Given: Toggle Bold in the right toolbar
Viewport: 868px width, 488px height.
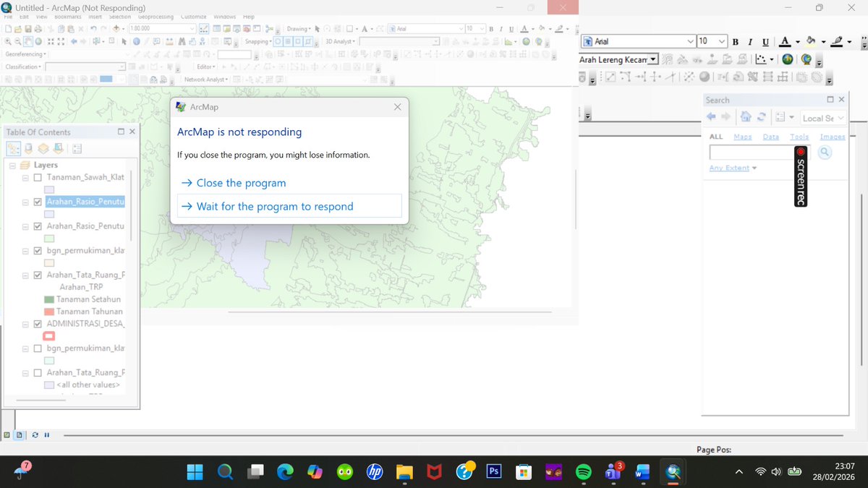Looking at the screenshot, I should pos(736,42).
